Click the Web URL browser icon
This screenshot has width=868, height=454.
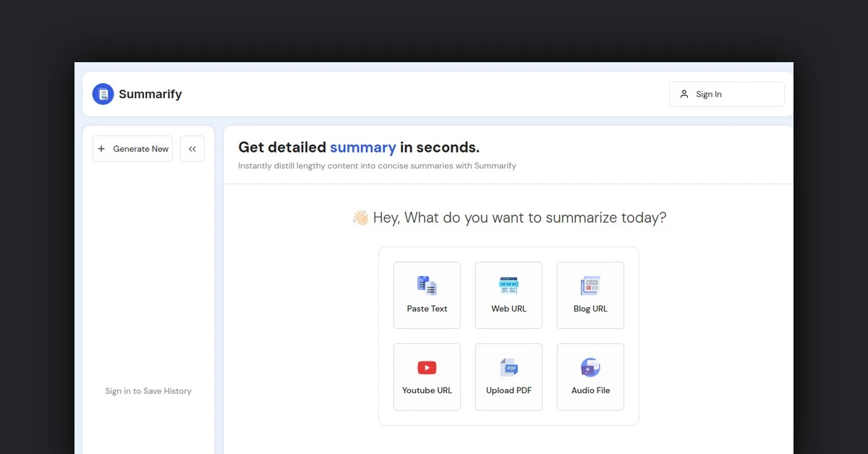pos(509,286)
